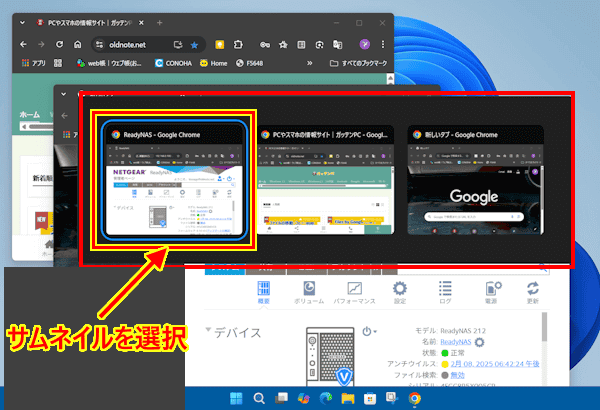
Task: Open a new tab with the plus button
Action: [x=160, y=23]
